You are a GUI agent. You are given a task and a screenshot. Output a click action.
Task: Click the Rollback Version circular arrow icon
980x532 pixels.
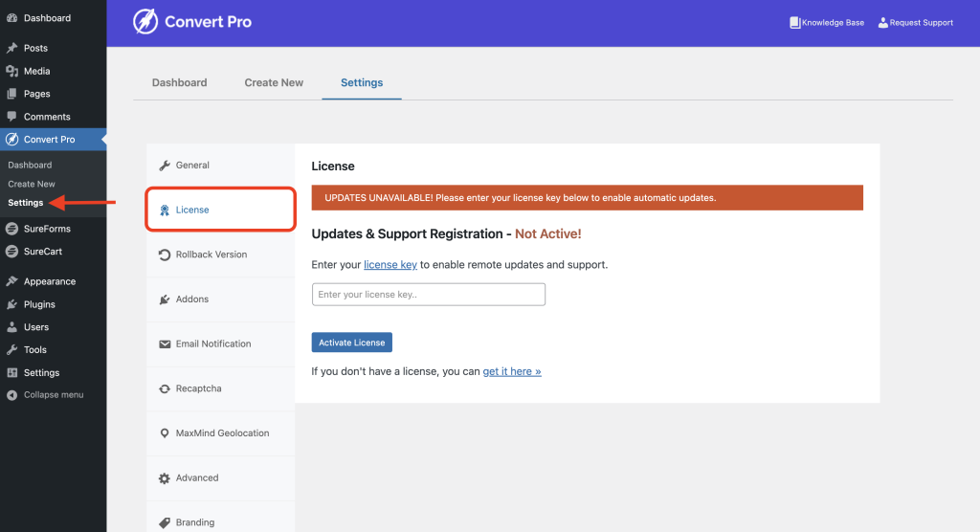click(x=165, y=255)
